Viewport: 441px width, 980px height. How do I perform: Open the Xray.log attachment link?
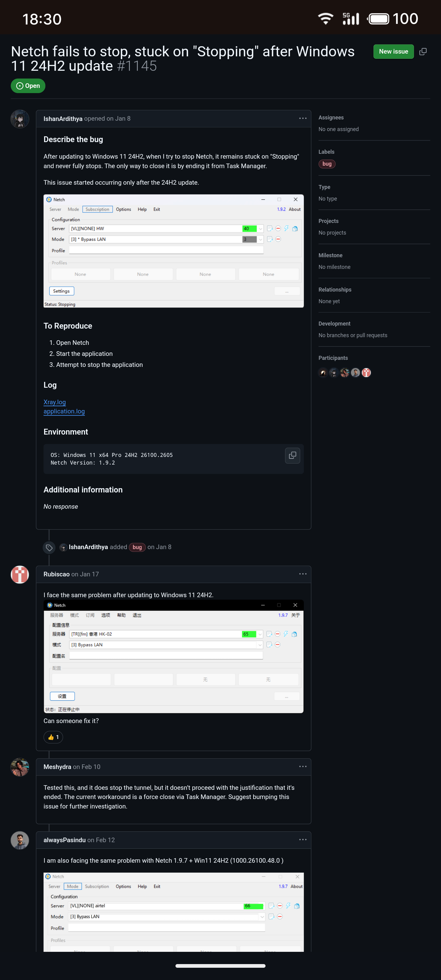pos(55,402)
